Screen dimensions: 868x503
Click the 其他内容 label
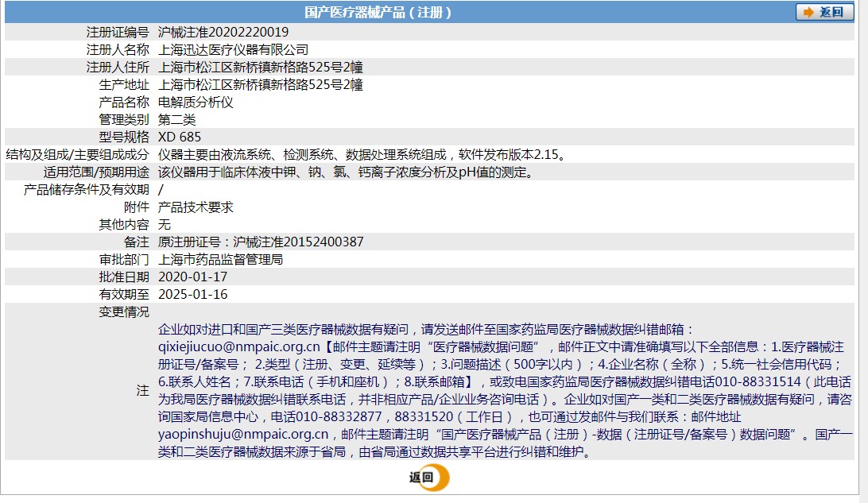tap(124, 225)
